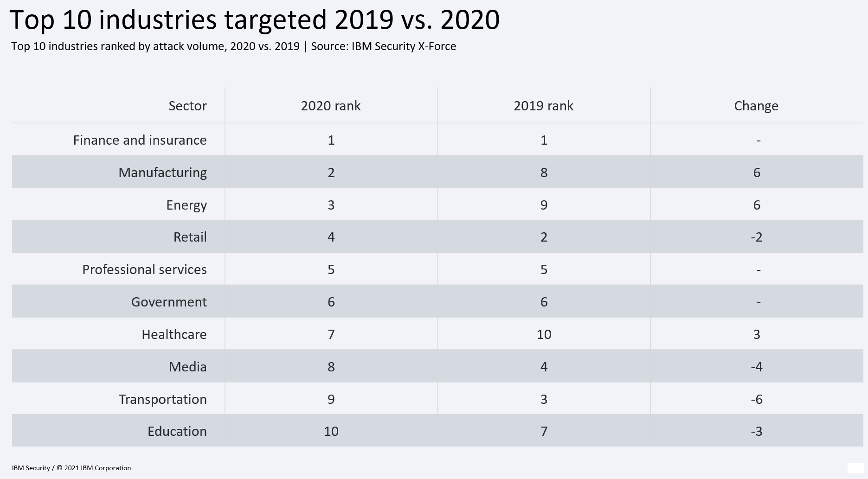The height and width of the screenshot is (479, 868).
Task: Click the Professional services sector cell
Action: [x=144, y=269]
